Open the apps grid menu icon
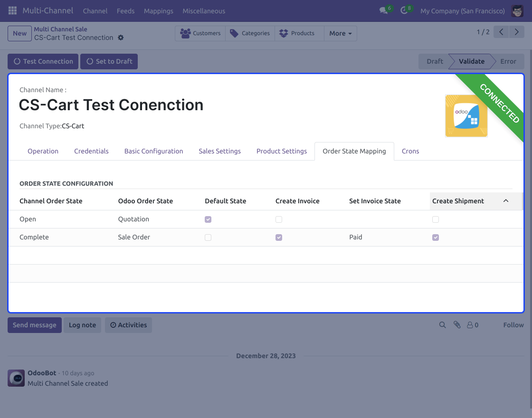The image size is (532, 418). [12, 10]
